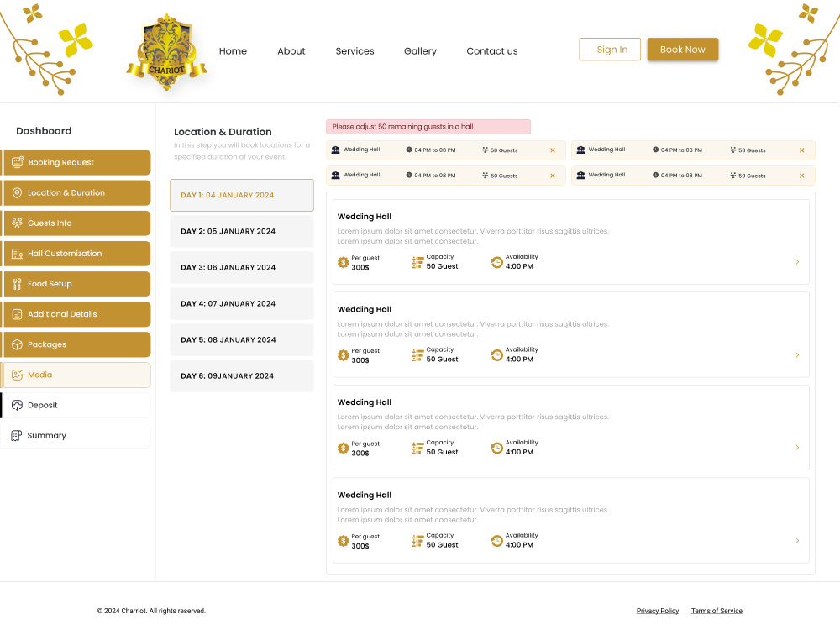The width and height of the screenshot is (840, 630).
Task: Select Day 4: 07 January 2024 tab
Action: click(242, 304)
